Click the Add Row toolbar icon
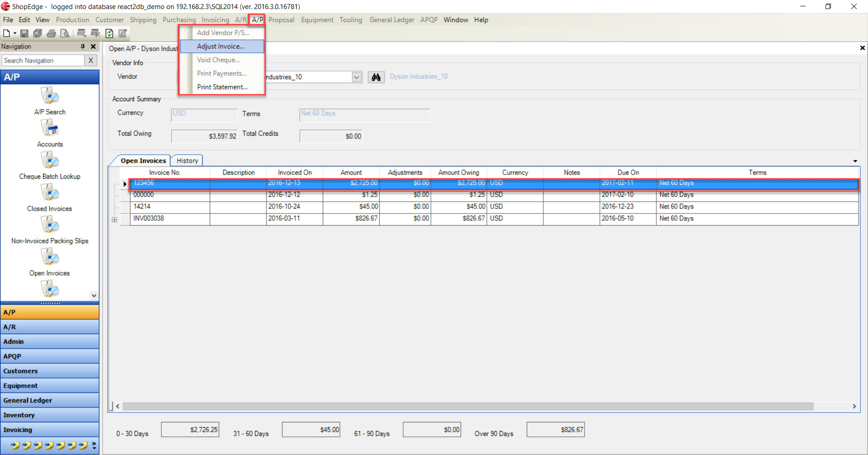 click(x=82, y=33)
